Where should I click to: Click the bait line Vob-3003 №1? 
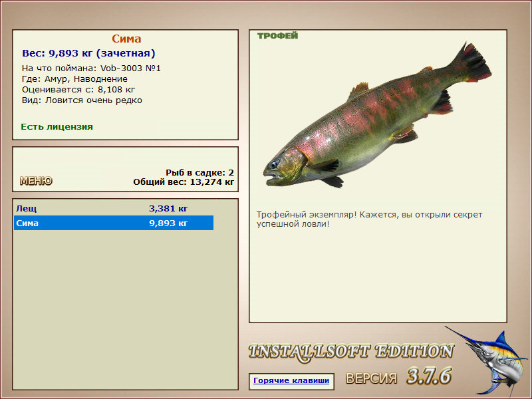91,68
